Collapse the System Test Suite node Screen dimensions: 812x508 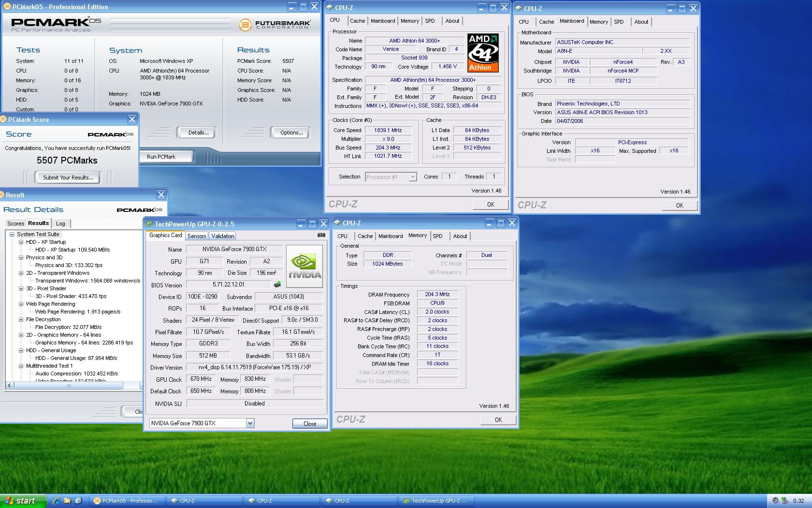pos(12,234)
